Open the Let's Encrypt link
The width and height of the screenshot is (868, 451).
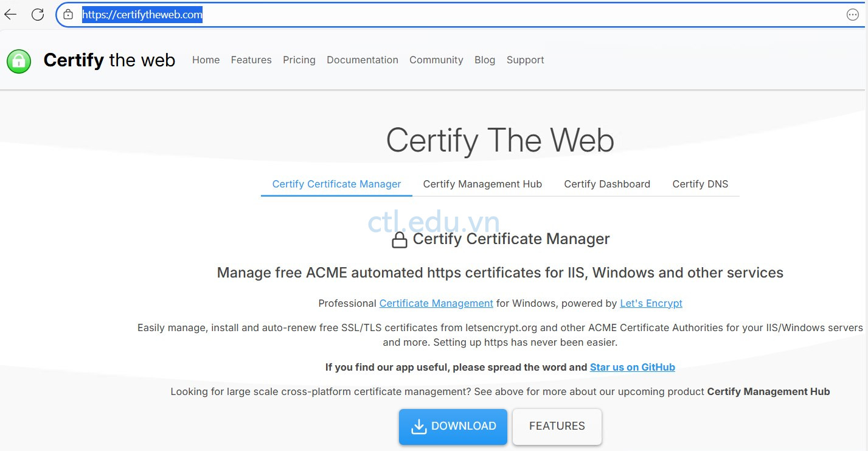[x=651, y=303]
